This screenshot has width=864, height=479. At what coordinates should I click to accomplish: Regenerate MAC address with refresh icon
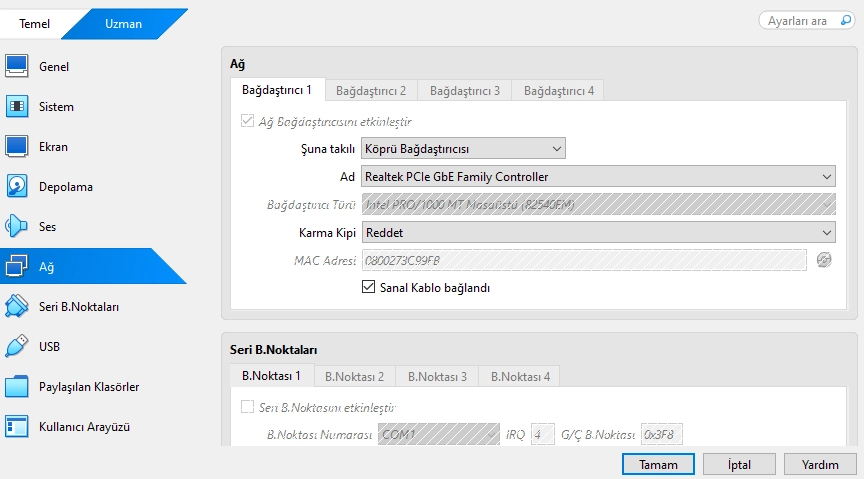click(824, 260)
